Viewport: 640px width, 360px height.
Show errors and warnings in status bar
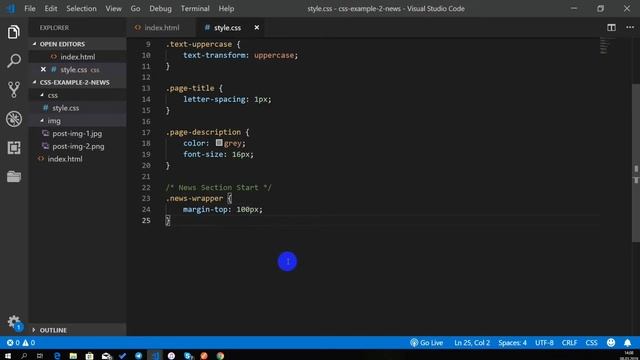click(21, 343)
